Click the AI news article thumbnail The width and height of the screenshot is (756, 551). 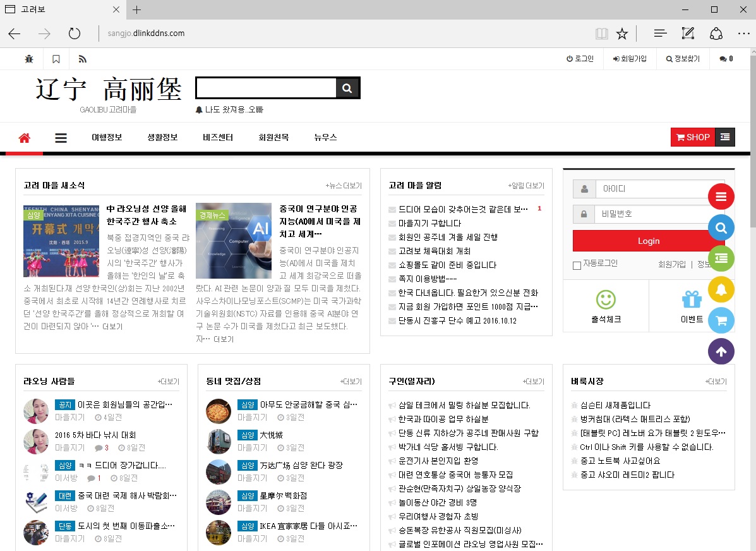pos(233,240)
